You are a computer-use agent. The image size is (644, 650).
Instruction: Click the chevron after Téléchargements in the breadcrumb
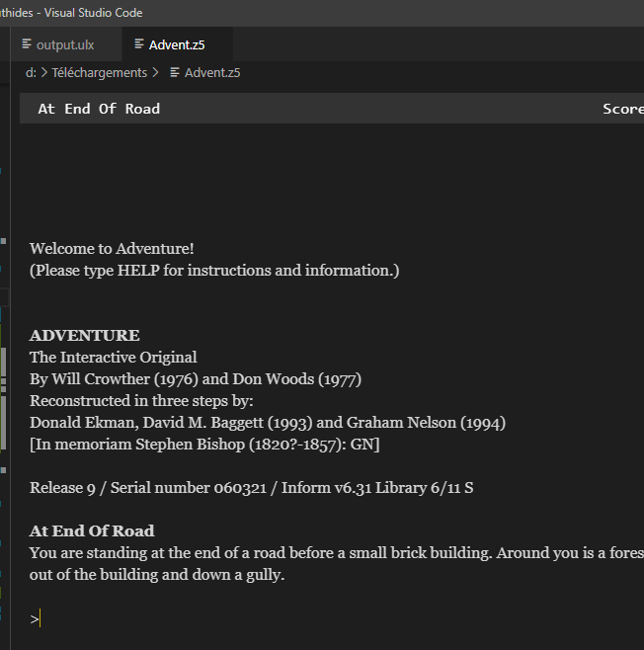[x=155, y=73]
